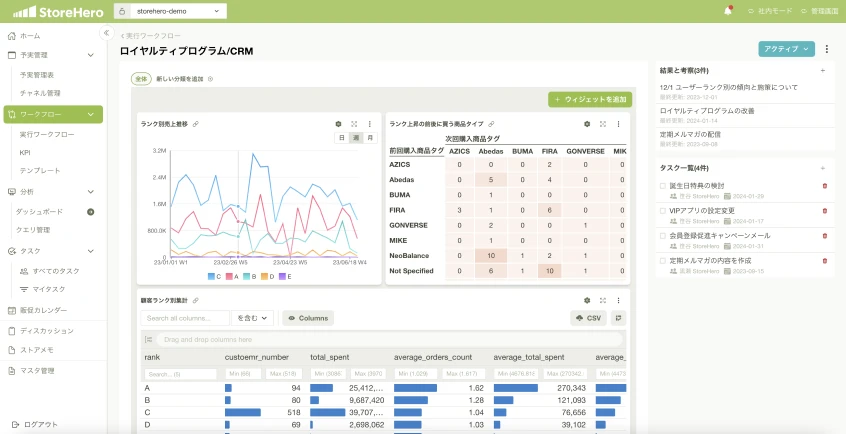Open settings gear on ランク別売上推移 widget

pyautogui.click(x=338, y=123)
